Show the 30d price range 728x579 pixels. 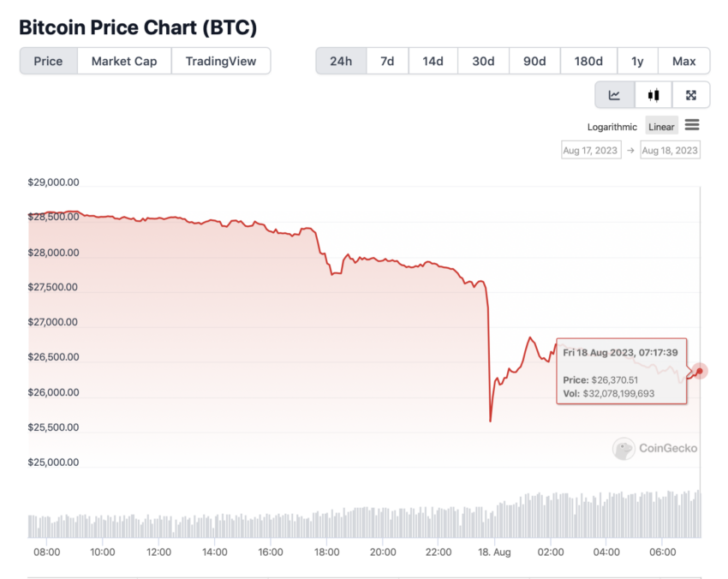click(x=483, y=61)
